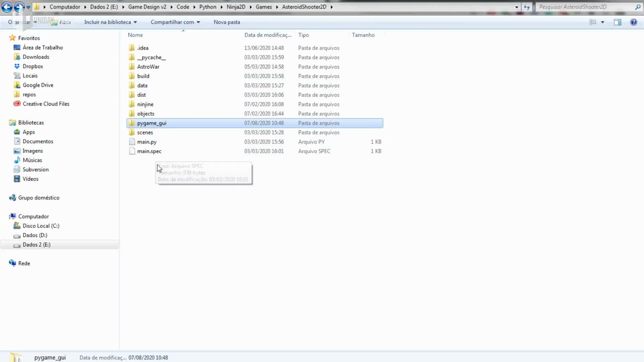Change view using the view mode icon
The height and width of the screenshot is (362, 644).
593,22
